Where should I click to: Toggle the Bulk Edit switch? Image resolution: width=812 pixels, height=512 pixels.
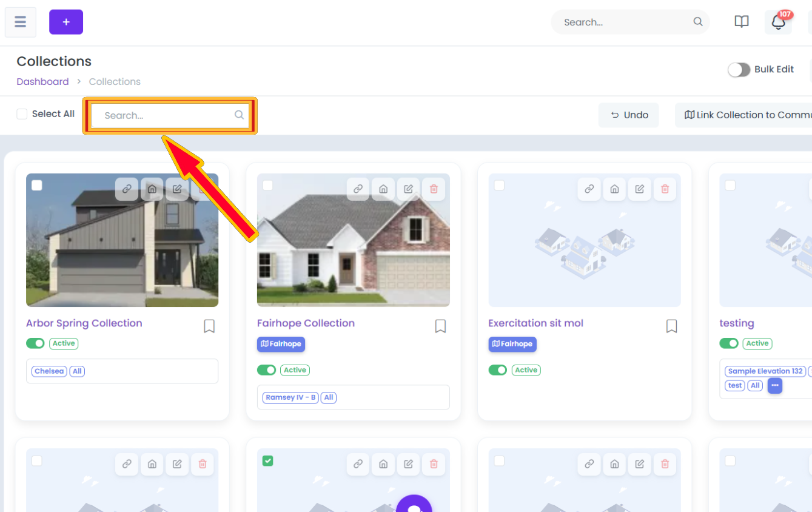pyautogui.click(x=739, y=70)
